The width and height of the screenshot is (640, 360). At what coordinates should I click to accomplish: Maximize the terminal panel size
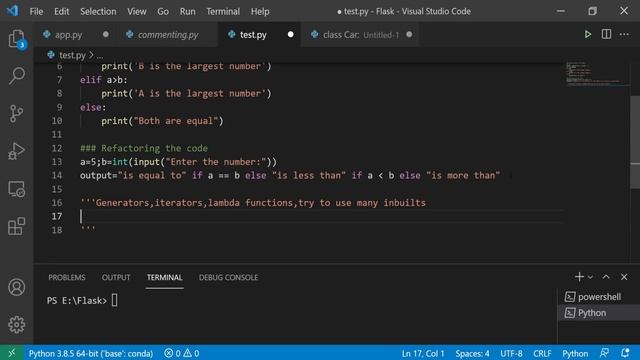pyautogui.click(x=606, y=277)
